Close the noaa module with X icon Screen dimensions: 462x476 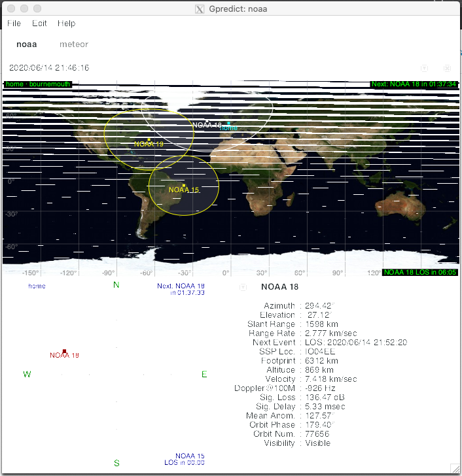[447, 68]
